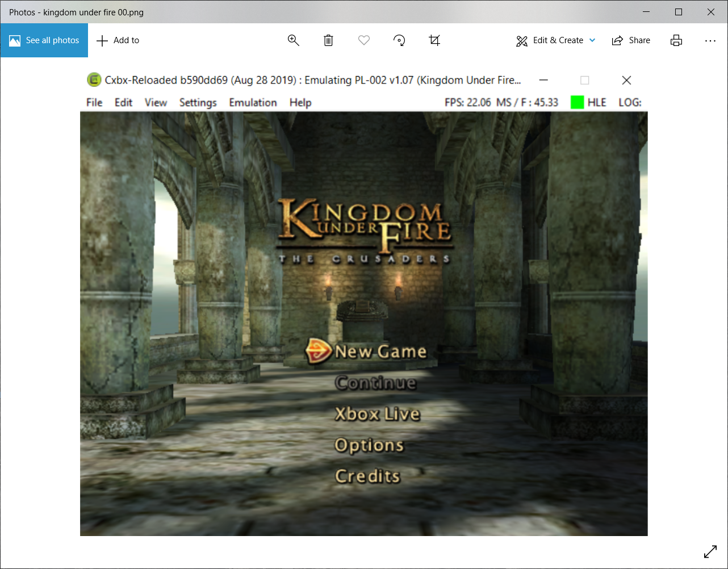The height and width of the screenshot is (569, 728).
Task: Click the green HLE status indicator
Action: [x=578, y=102]
